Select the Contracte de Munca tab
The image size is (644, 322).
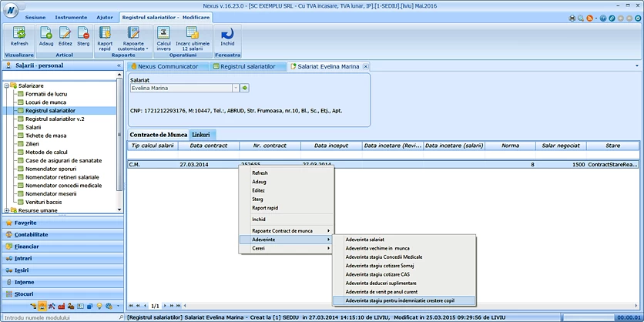point(158,135)
